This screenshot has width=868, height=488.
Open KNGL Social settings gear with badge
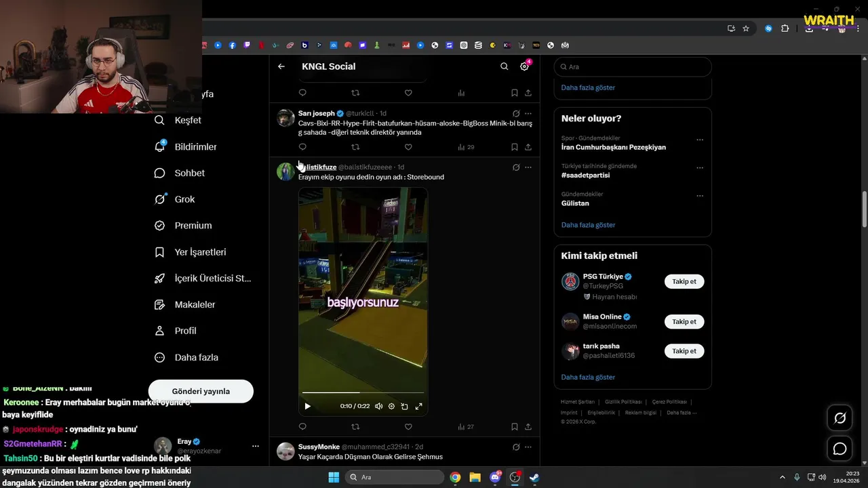pos(524,66)
